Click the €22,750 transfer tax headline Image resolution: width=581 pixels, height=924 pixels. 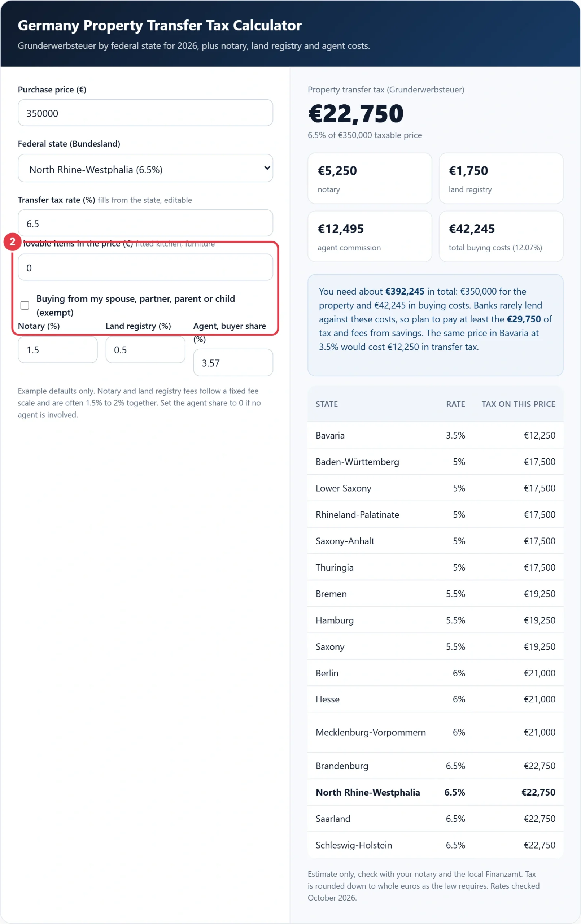pos(356,114)
